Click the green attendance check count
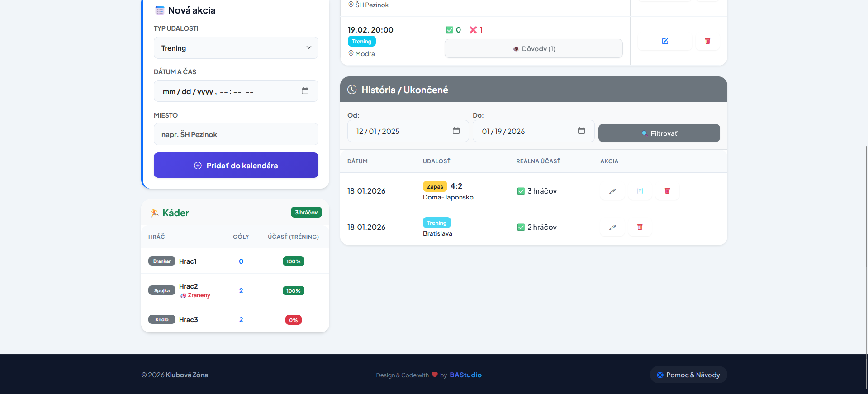Image resolution: width=868 pixels, height=394 pixels. (453, 30)
